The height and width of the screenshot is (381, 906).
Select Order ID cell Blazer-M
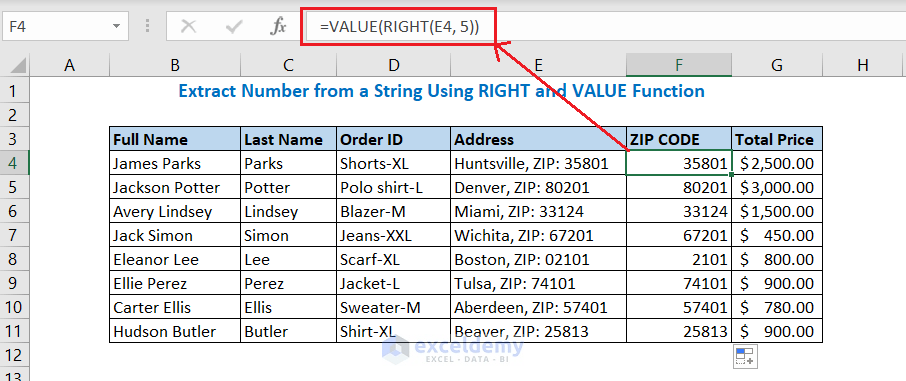click(393, 211)
